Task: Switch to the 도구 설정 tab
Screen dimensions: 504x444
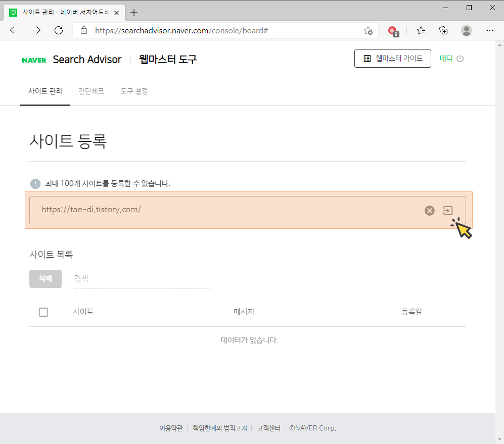Action: (133, 91)
